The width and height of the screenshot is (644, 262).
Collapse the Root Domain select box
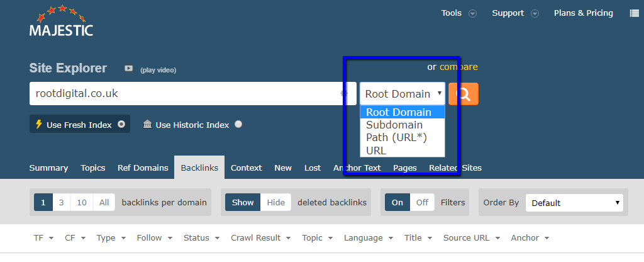[402, 94]
